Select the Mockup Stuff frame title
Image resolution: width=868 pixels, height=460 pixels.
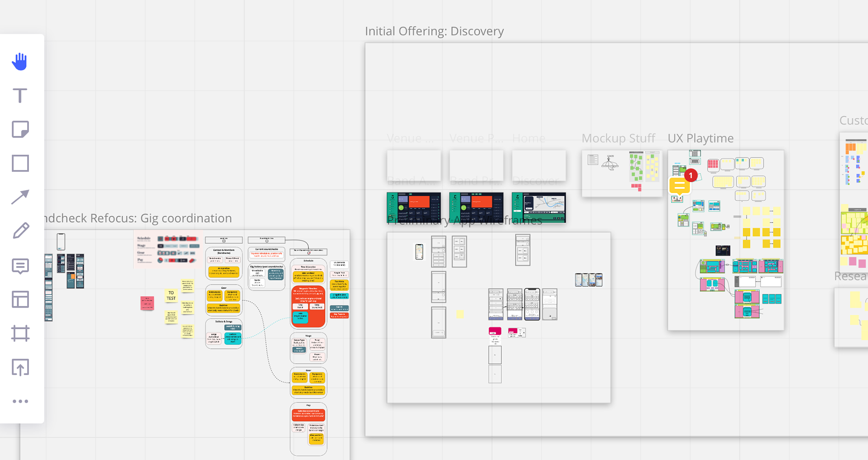click(618, 138)
